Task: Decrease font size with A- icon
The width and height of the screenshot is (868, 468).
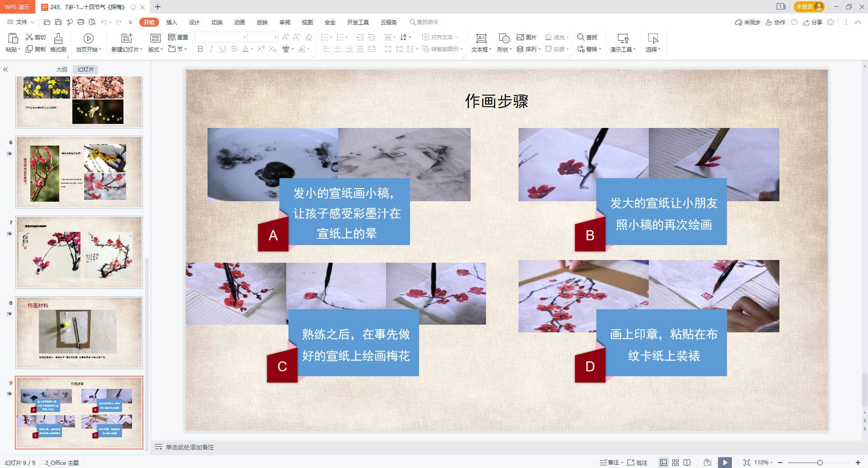Action: pos(297,37)
